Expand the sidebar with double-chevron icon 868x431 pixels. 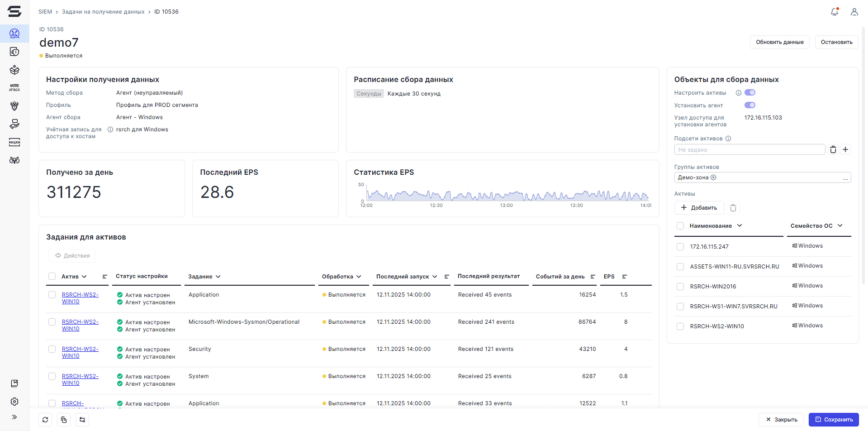[14, 417]
